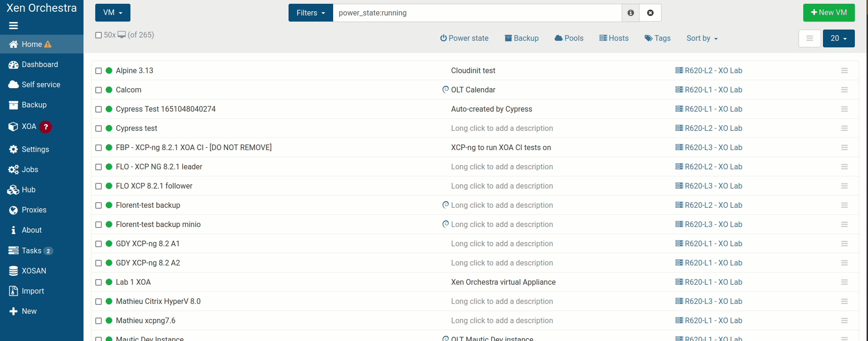Check the Cypress Test 1651048040274 checkbox
Viewport: 868px width, 341px height.
click(x=99, y=109)
